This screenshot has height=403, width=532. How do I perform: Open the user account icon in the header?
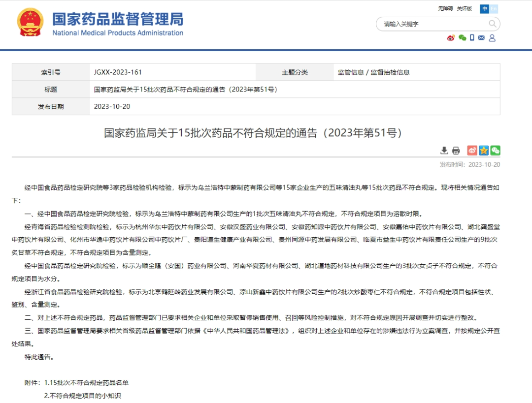coord(493,38)
